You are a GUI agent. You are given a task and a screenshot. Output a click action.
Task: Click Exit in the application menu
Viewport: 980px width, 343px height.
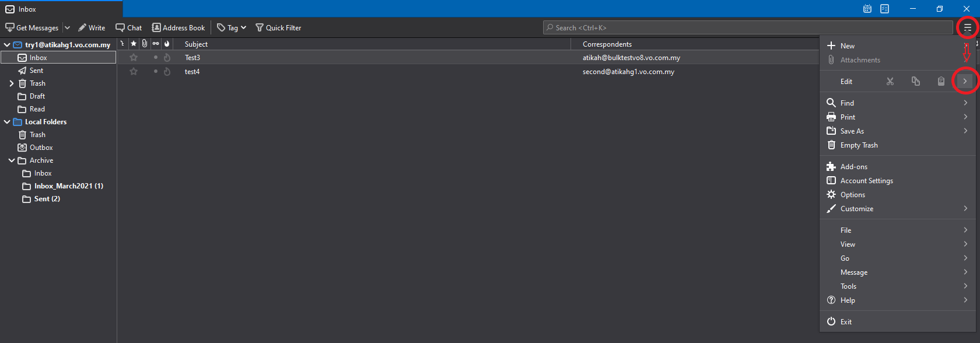point(845,322)
